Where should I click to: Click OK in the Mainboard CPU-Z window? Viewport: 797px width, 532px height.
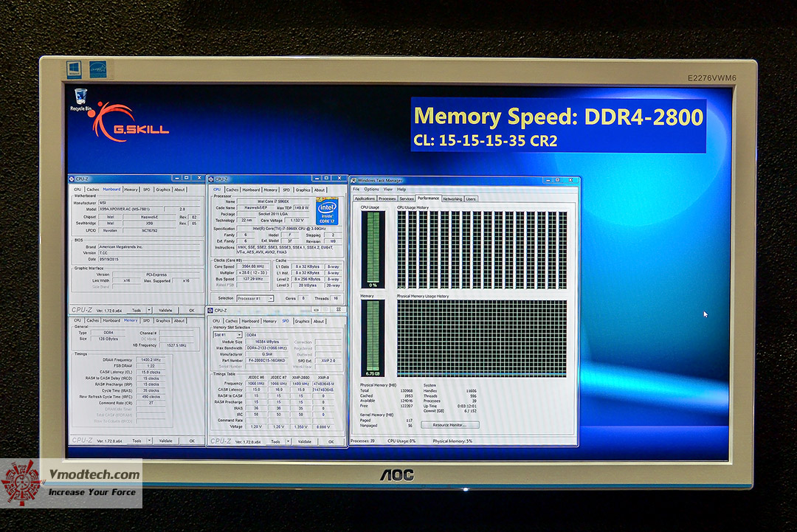coord(192,310)
